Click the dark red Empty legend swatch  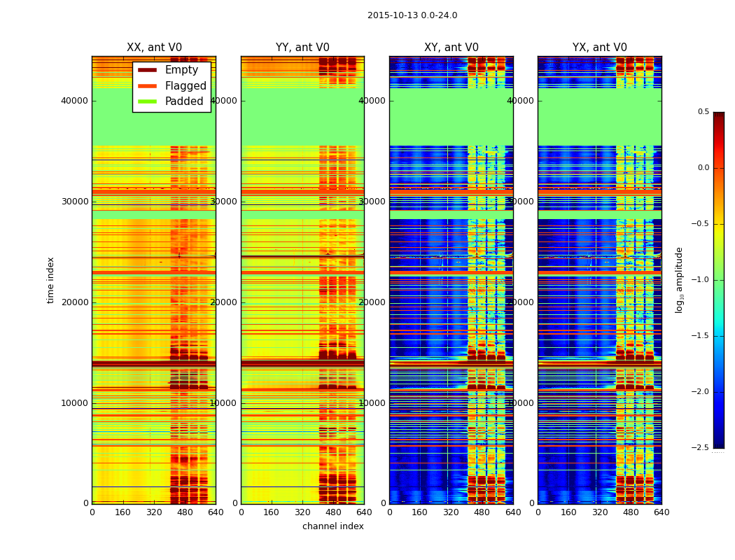point(147,70)
